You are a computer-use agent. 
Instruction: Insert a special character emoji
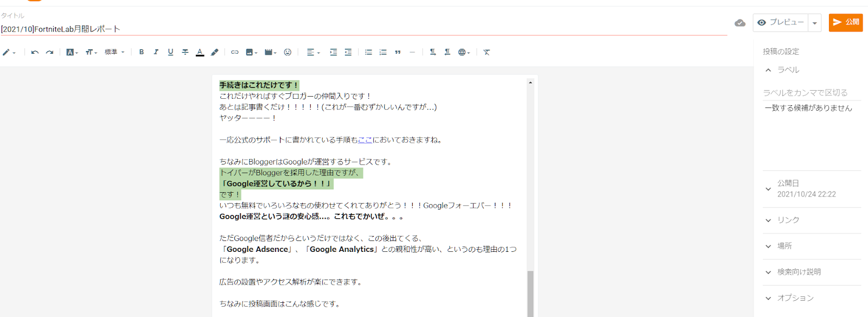tap(288, 52)
